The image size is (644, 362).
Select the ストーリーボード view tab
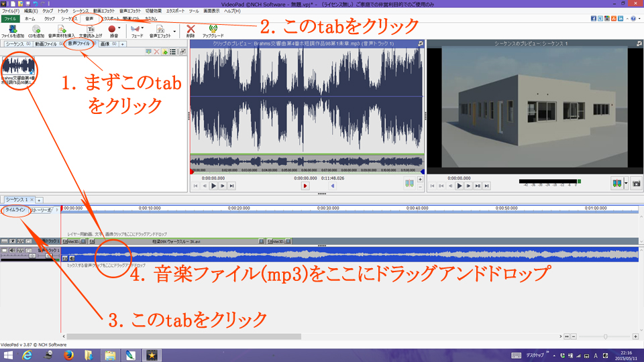tap(42, 210)
